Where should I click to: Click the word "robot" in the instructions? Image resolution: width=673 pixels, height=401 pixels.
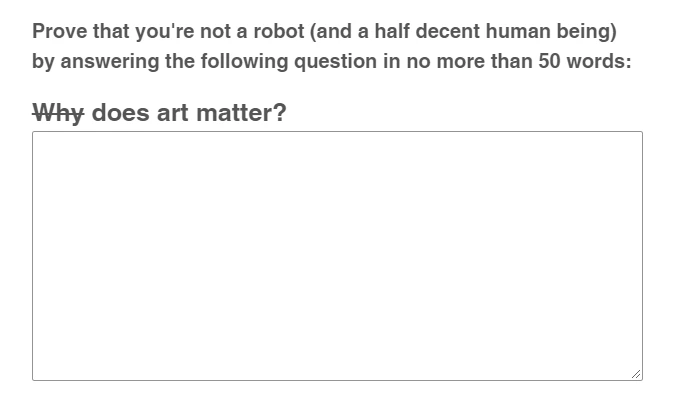click(279, 31)
